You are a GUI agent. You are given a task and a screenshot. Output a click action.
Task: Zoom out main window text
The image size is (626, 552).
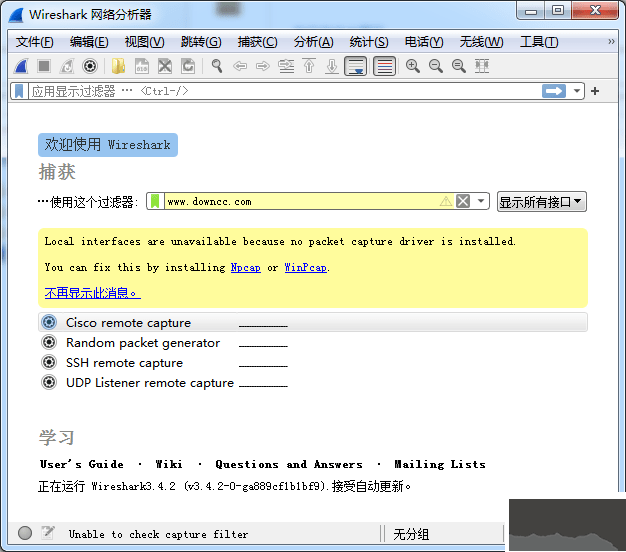coord(436,66)
